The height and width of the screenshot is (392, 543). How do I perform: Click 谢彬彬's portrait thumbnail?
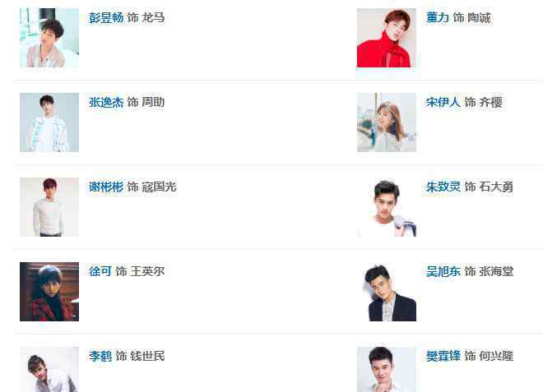pyautogui.click(x=49, y=207)
